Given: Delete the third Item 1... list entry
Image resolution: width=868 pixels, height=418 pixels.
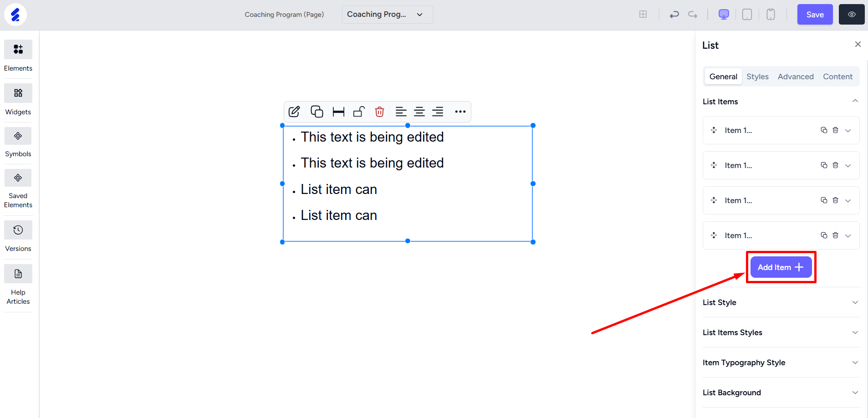Looking at the screenshot, I should (835, 200).
